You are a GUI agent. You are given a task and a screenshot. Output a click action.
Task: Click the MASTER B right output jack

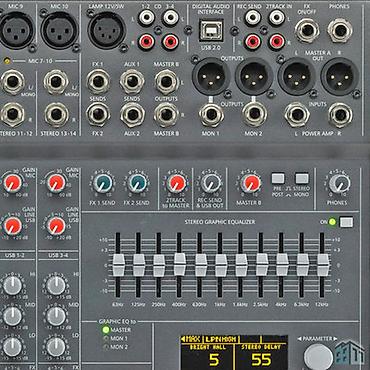(x=167, y=115)
